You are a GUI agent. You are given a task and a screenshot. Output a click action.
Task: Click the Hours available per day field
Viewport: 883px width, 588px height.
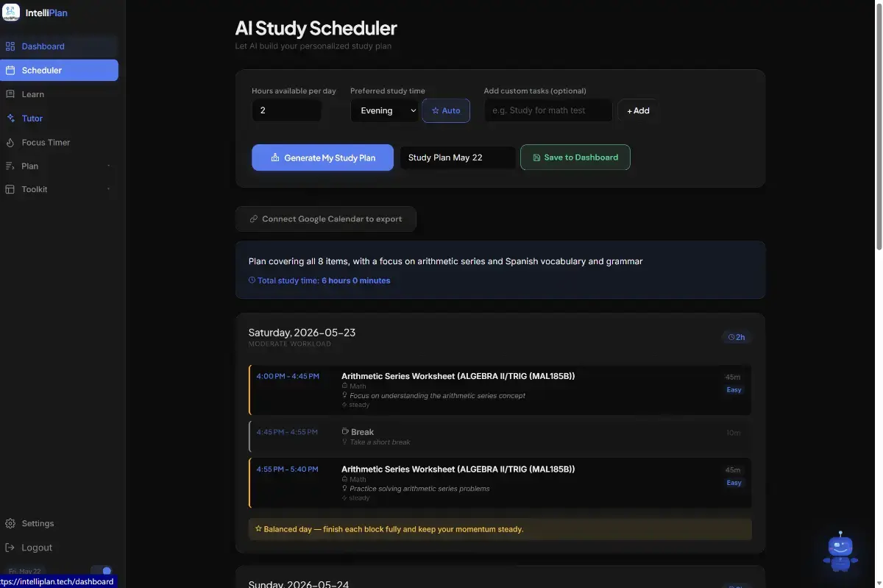coord(286,110)
